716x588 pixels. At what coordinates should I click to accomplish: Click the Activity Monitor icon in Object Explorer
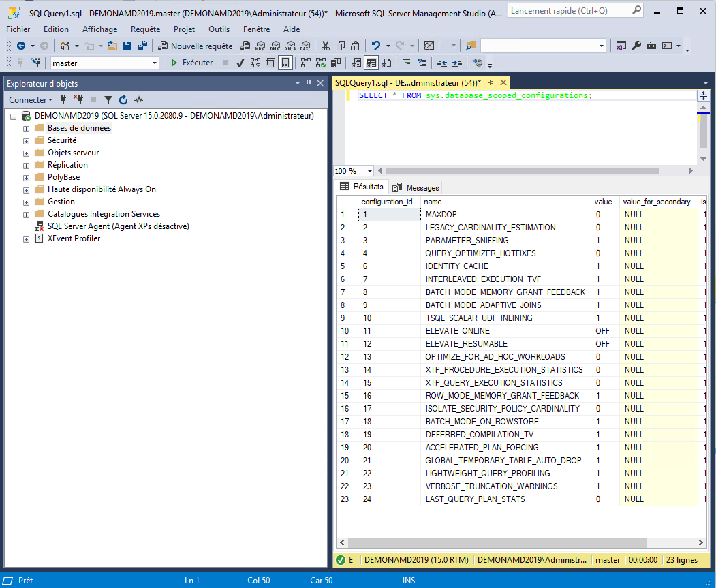(x=138, y=99)
